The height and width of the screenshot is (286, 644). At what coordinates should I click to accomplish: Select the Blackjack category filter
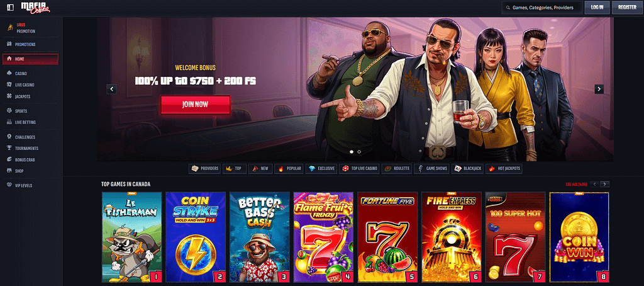[x=468, y=169]
